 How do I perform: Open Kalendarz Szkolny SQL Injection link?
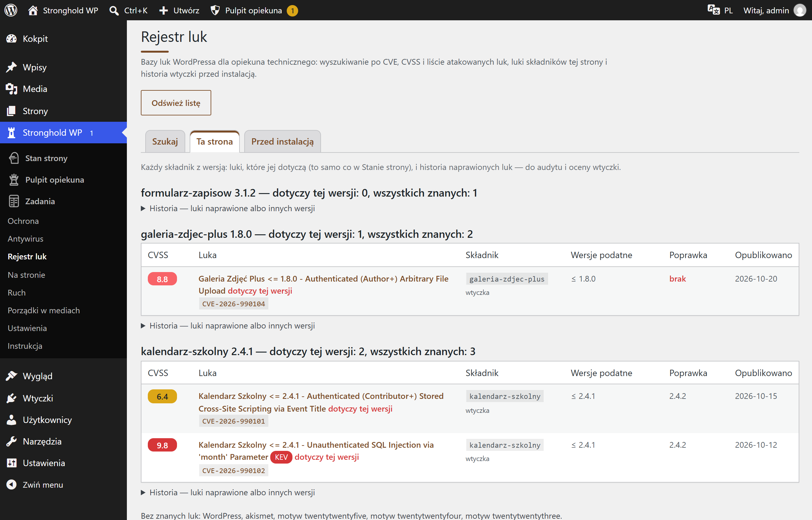(x=316, y=451)
